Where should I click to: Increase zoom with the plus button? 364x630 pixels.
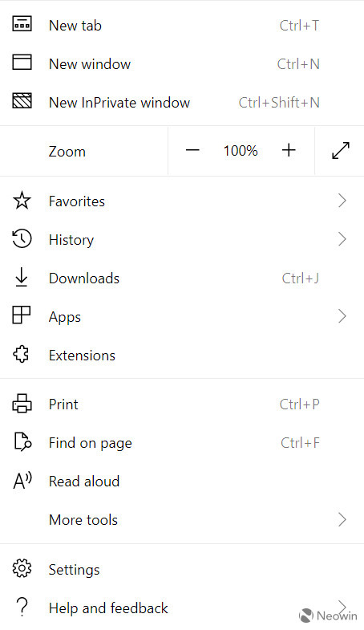[x=289, y=150]
